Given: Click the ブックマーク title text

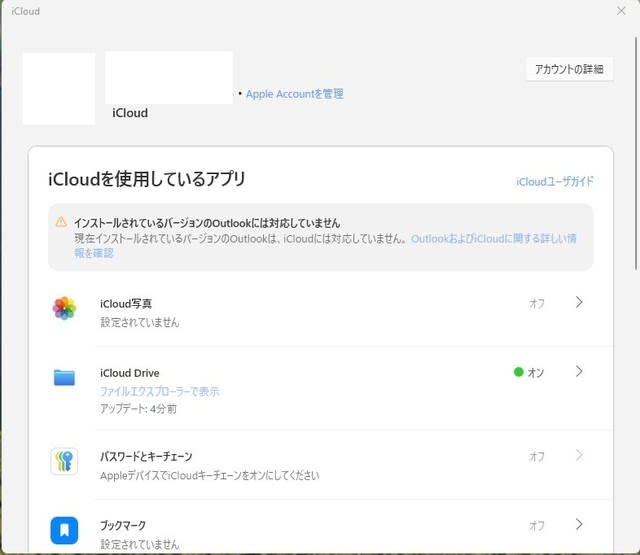Looking at the screenshot, I should [123, 525].
